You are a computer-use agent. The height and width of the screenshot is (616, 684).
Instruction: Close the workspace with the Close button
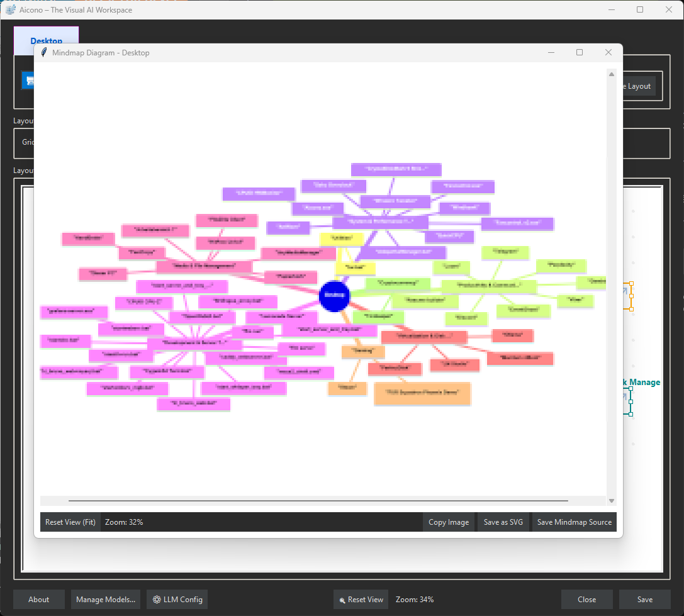click(x=586, y=599)
